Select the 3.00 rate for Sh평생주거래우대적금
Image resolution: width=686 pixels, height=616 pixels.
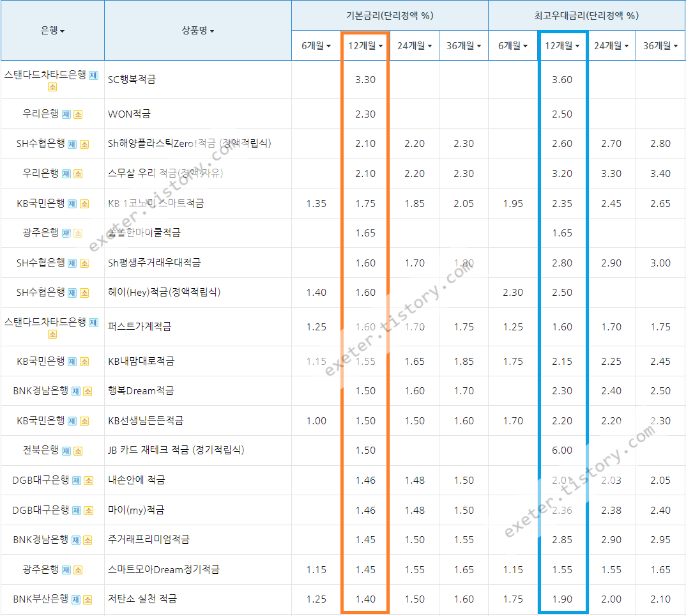click(x=660, y=263)
